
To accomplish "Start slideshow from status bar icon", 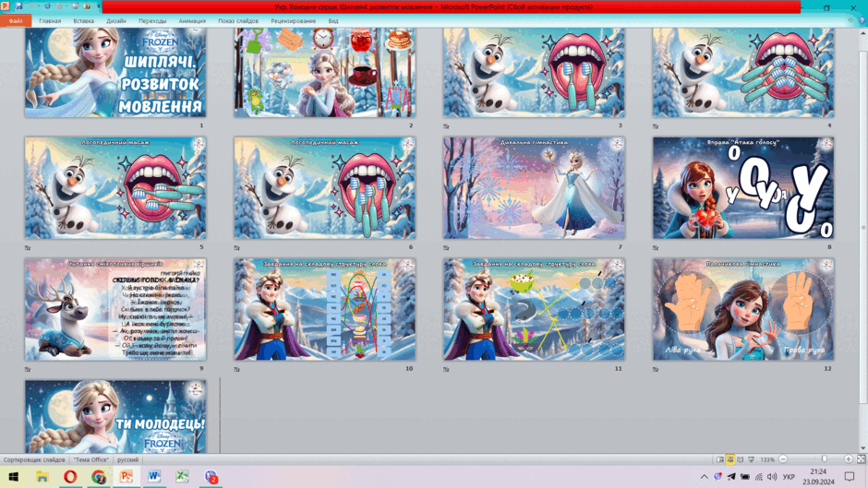I will pyautogui.click(x=752, y=459).
